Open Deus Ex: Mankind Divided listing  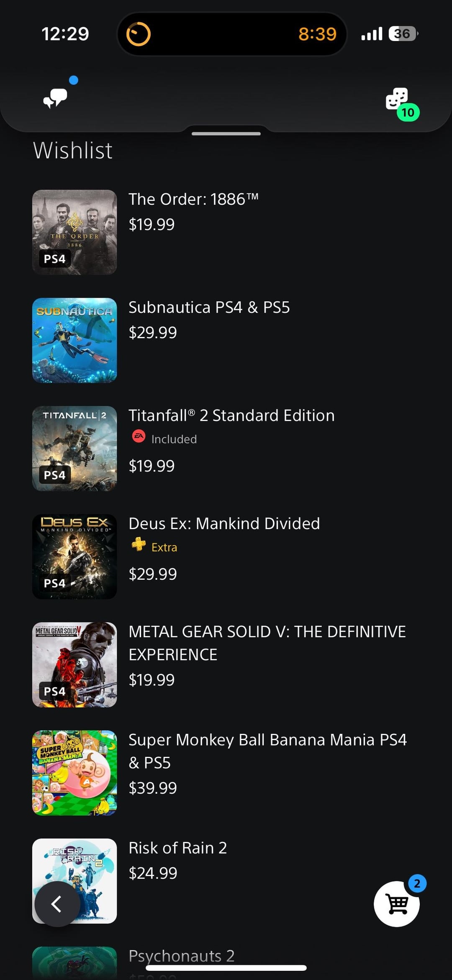[x=224, y=524]
